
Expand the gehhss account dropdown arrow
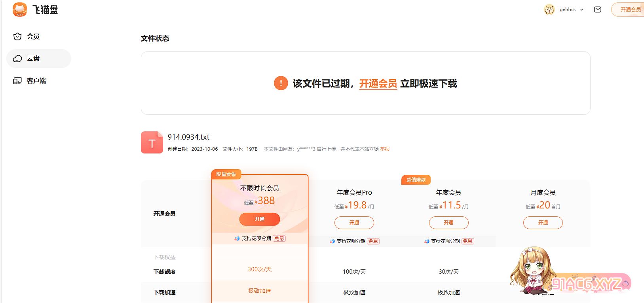tap(582, 9)
